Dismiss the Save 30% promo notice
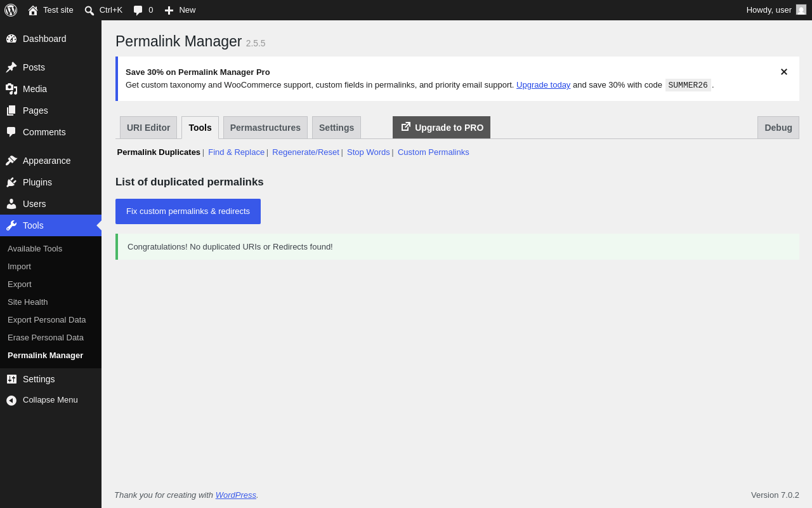Viewport: 812px width, 508px height. click(784, 72)
